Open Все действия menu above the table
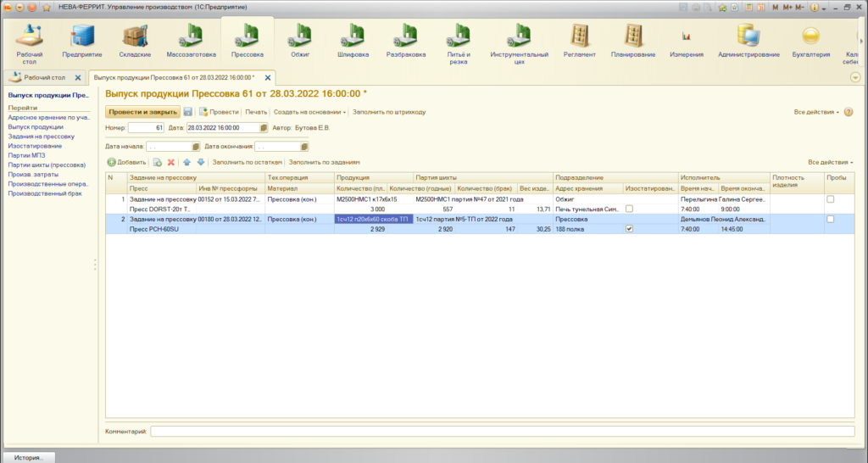868x463 pixels. pos(830,162)
